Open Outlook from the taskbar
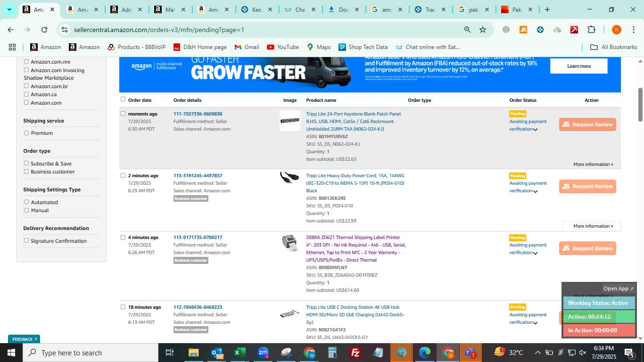The width and height of the screenshot is (644, 362). point(217,353)
